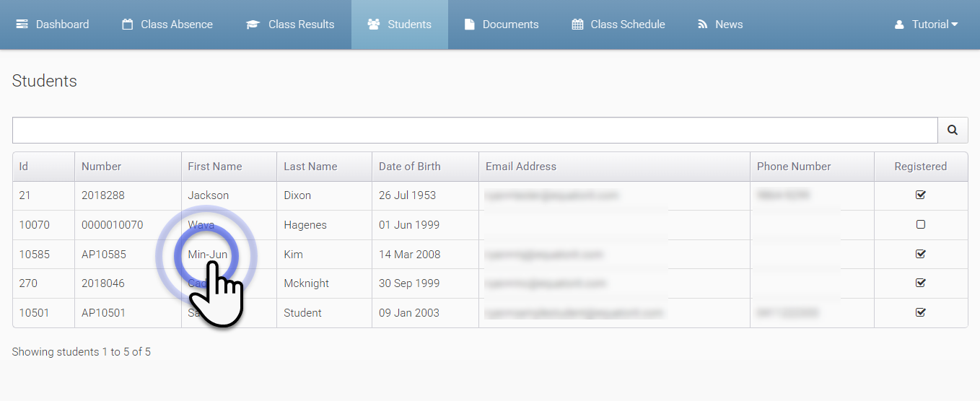Screen dimensions: 980x401
Task: Click the News feed icon
Action: 703,25
